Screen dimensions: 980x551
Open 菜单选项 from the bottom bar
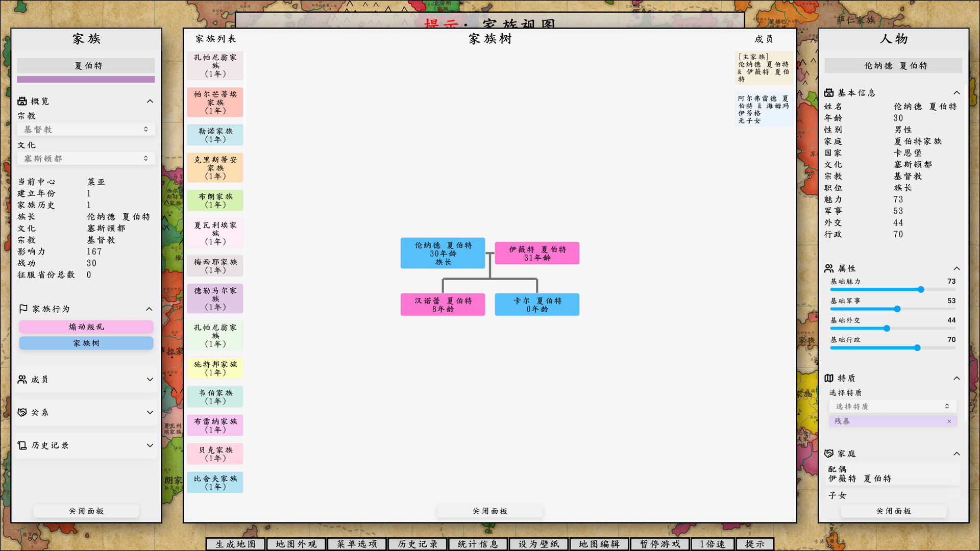(356, 544)
